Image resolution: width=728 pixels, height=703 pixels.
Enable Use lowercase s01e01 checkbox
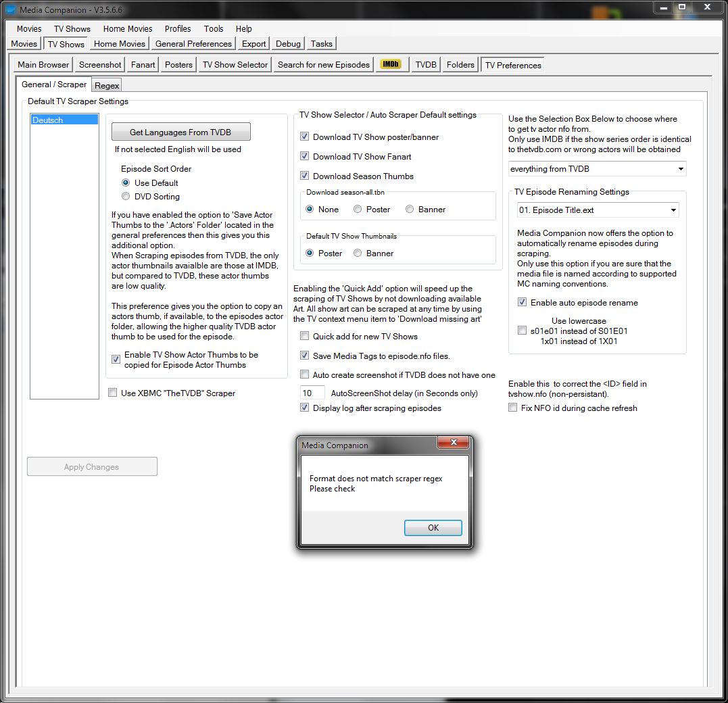pyautogui.click(x=522, y=331)
